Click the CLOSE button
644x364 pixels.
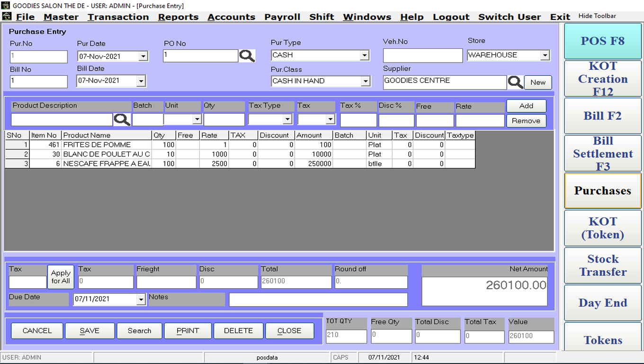(x=289, y=331)
